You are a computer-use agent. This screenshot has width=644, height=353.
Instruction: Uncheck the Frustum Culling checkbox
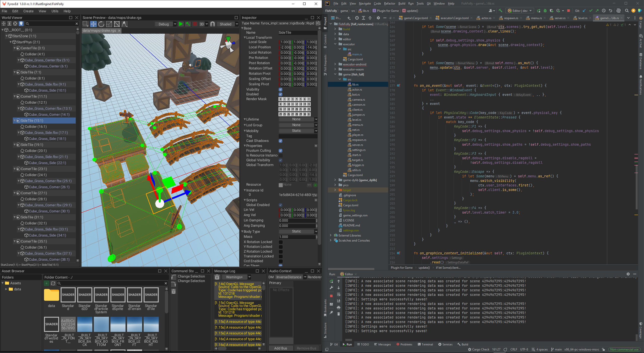pyautogui.click(x=280, y=151)
